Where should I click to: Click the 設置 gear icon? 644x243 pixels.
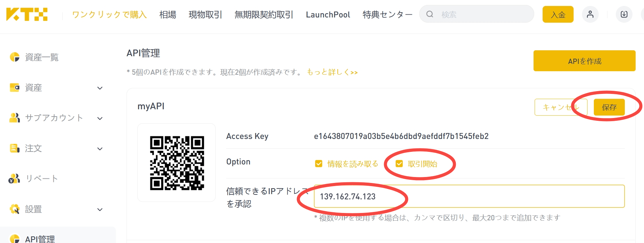tap(15, 209)
